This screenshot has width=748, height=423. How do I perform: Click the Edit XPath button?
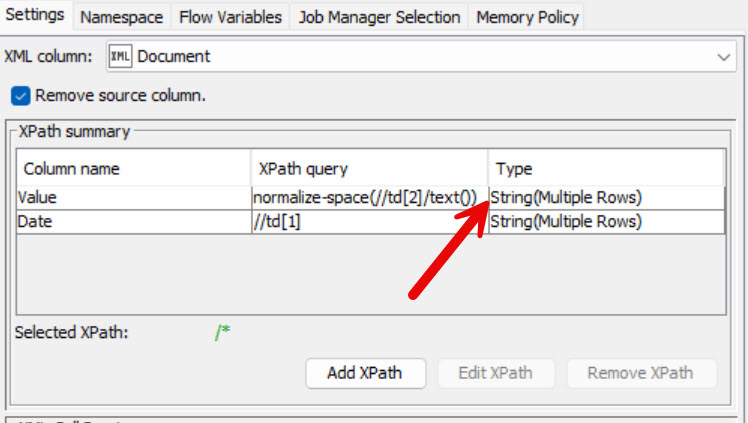[495, 373]
